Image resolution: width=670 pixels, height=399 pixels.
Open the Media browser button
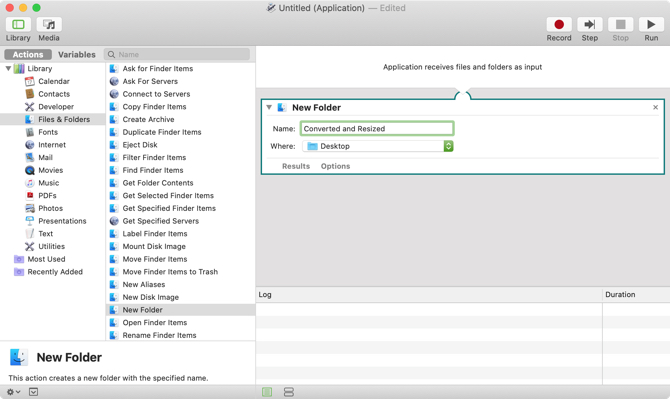click(x=49, y=25)
